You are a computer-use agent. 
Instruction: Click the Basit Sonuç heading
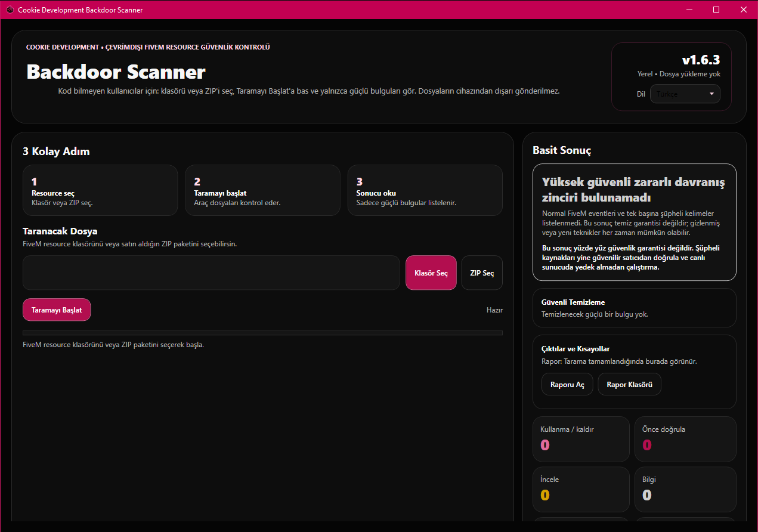(x=561, y=150)
